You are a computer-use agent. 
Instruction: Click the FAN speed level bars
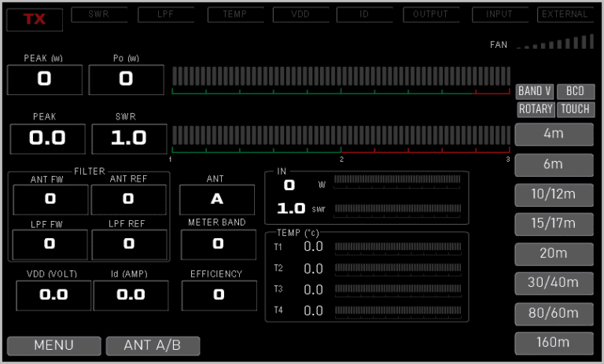555,42
